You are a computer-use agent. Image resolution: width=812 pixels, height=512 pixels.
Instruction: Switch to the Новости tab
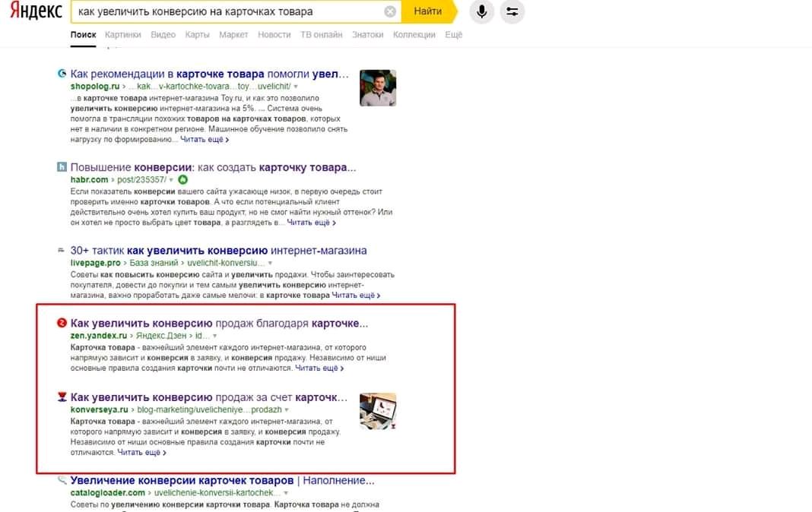point(274,35)
